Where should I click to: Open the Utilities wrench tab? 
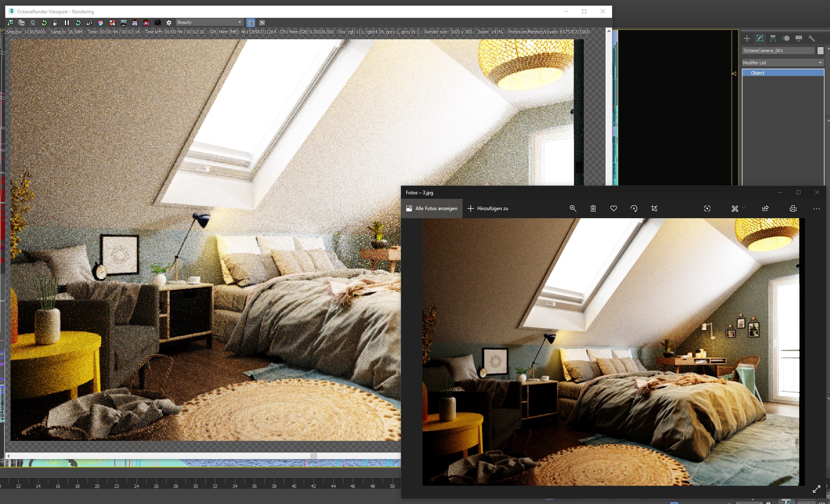click(x=811, y=38)
